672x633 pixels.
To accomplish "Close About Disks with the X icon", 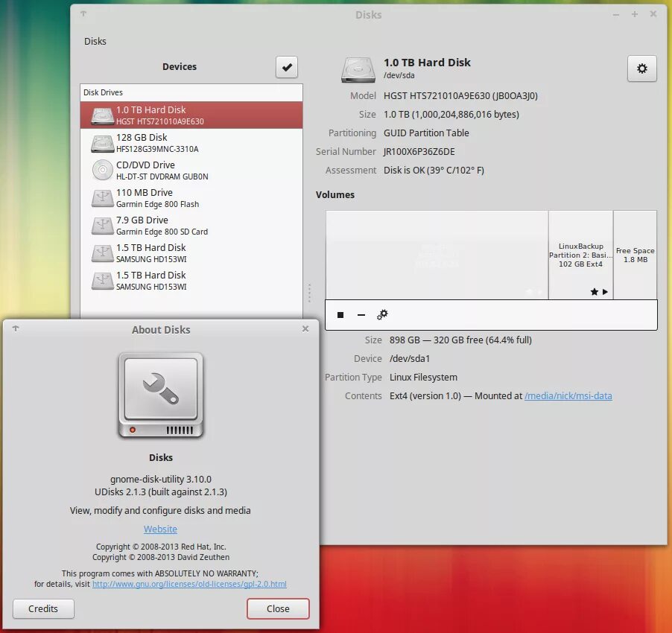I will (x=305, y=328).
